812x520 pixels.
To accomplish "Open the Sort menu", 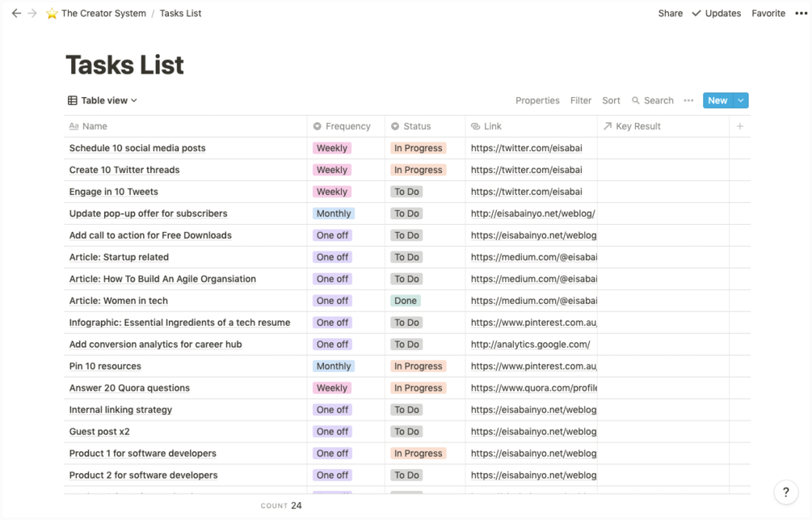I will (x=611, y=100).
